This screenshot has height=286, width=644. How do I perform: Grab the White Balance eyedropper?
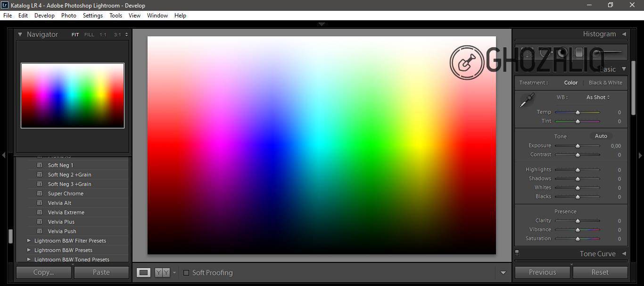(527, 99)
